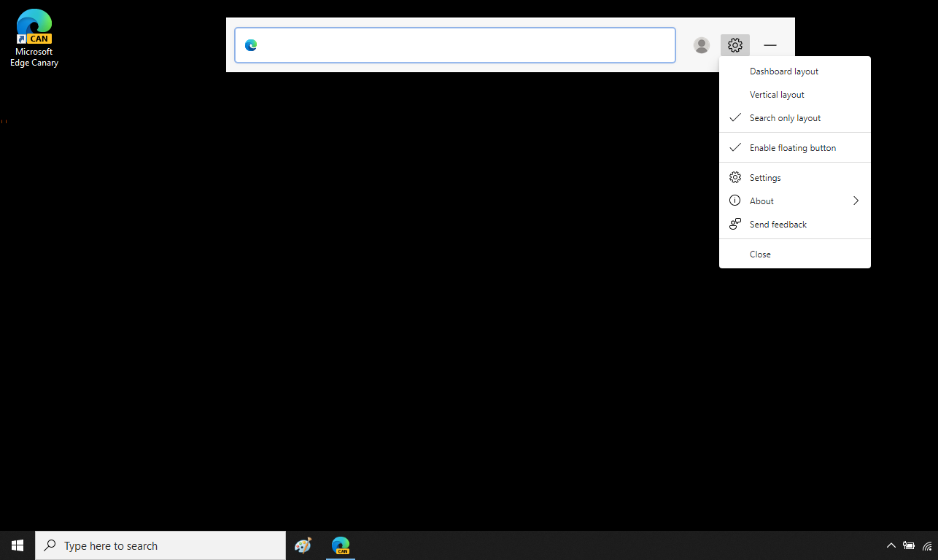Viewport: 938px width, 560px height.
Task: Click the gear icon next to Settings entry
Action: coord(734,176)
